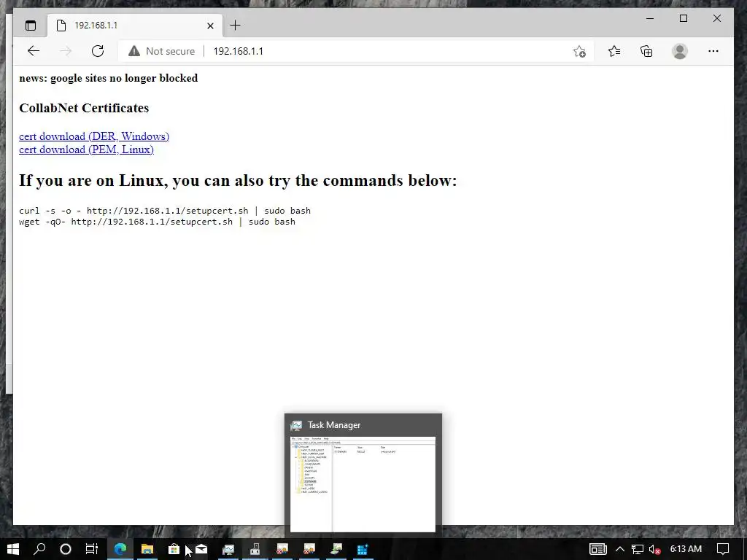747x560 pixels.
Task: Go back using the browser back arrow
Action: pos(34,51)
